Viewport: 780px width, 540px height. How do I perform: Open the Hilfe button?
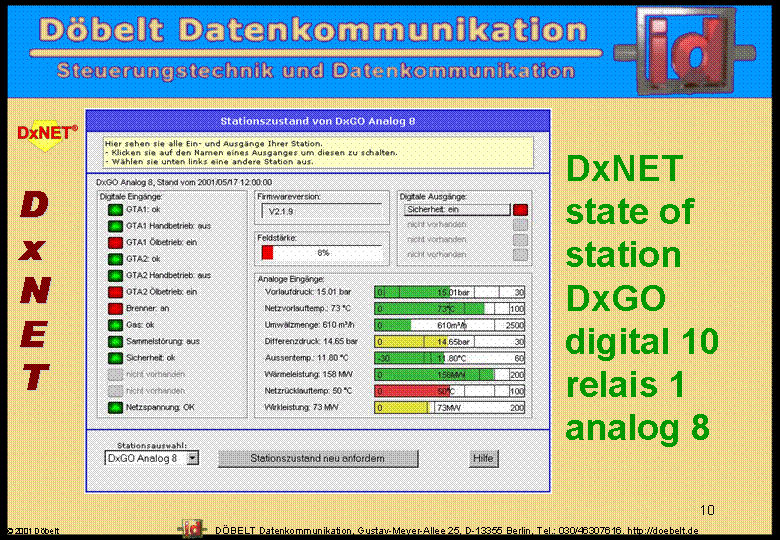coord(483,458)
